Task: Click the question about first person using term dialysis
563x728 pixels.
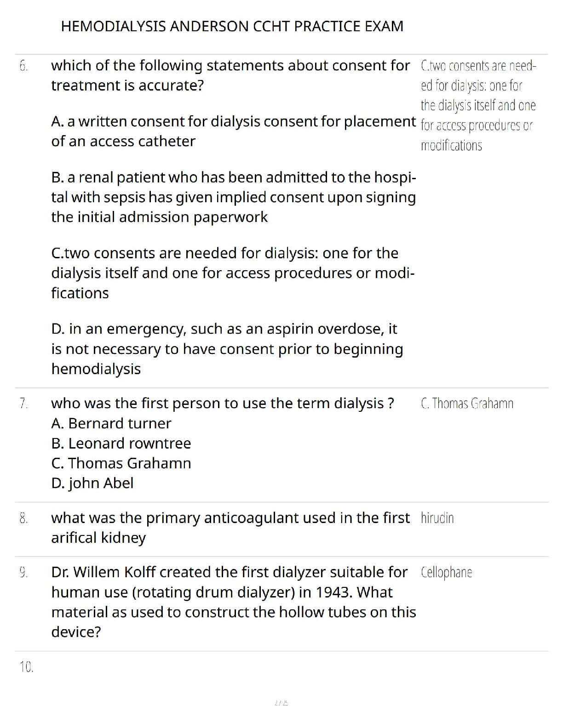Action: (223, 404)
